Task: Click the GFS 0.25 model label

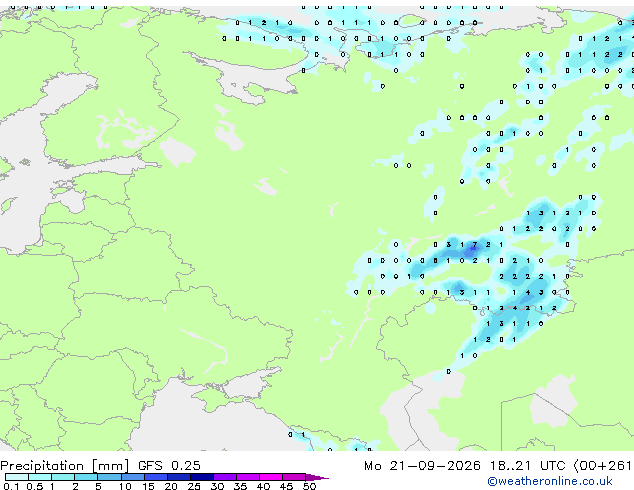Action: [x=169, y=465]
